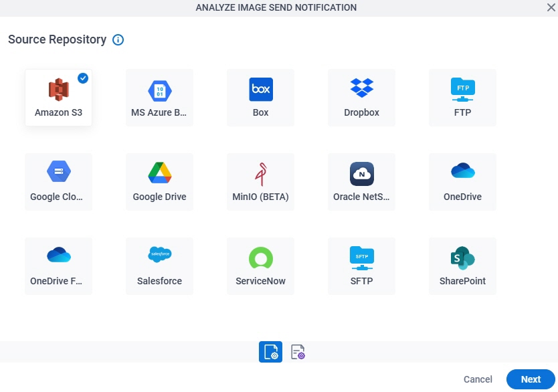Select the FTP repository tile
This screenshot has width=558, height=392.
pos(462,98)
